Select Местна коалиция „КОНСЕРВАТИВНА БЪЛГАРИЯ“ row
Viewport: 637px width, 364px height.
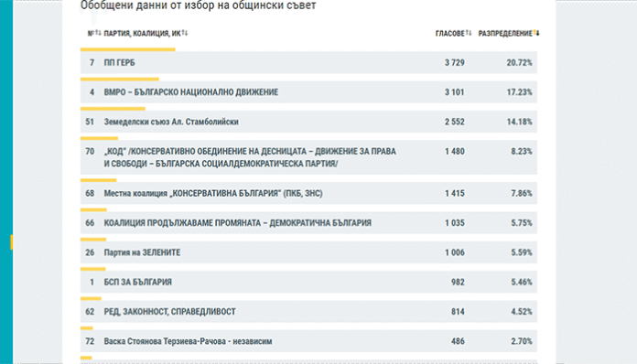click(x=308, y=193)
